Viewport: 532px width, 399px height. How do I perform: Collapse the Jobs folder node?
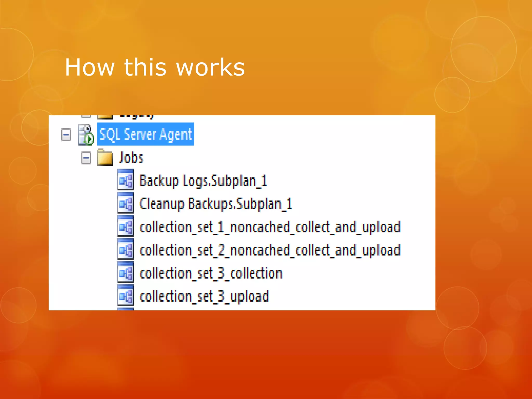point(86,158)
